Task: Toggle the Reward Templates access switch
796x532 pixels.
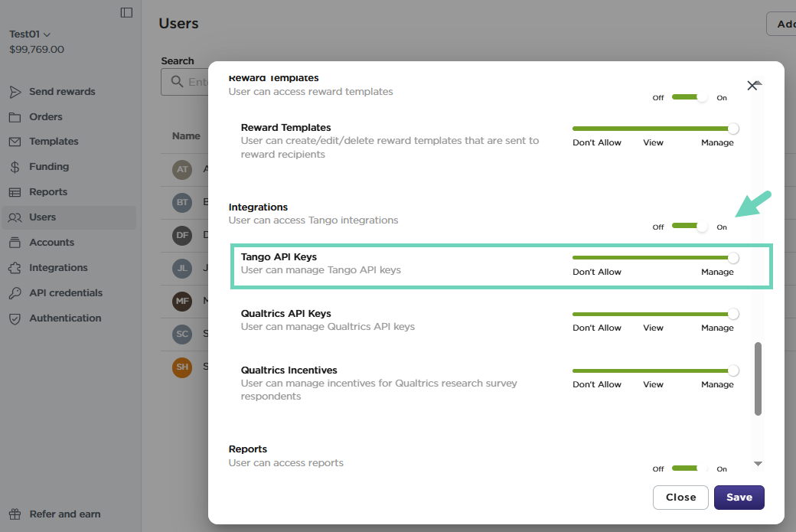Action: click(x=690, y=96)
